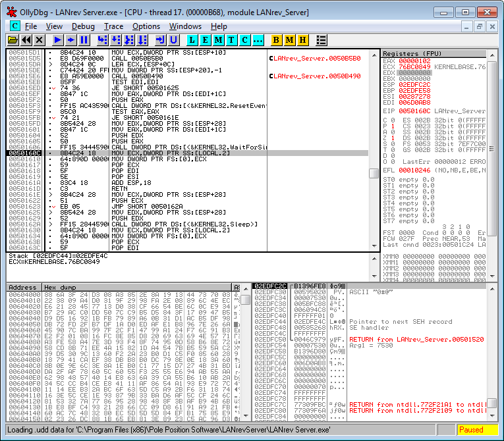The width and height of the screenshot is (504, 441).
Task: Open CPU window cyan C button
Action: 244,40
